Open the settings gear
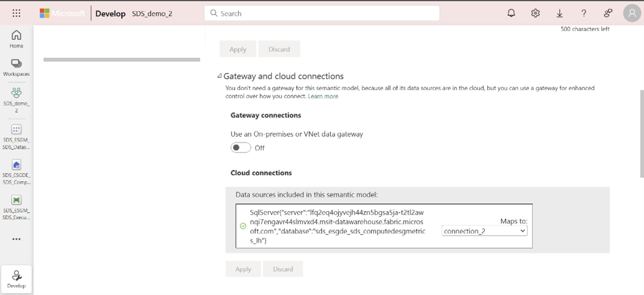This screenshot has width=644, height=295. [x=535, y=13]
